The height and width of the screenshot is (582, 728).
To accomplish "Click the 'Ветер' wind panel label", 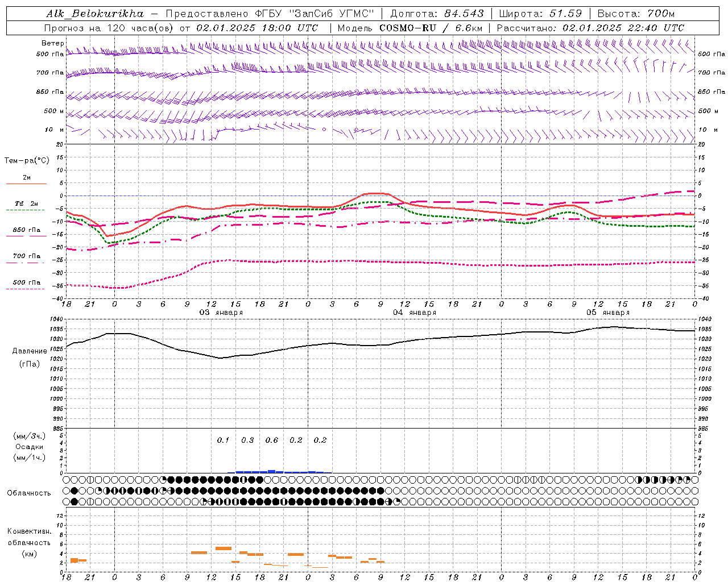I will coord(53,43).
